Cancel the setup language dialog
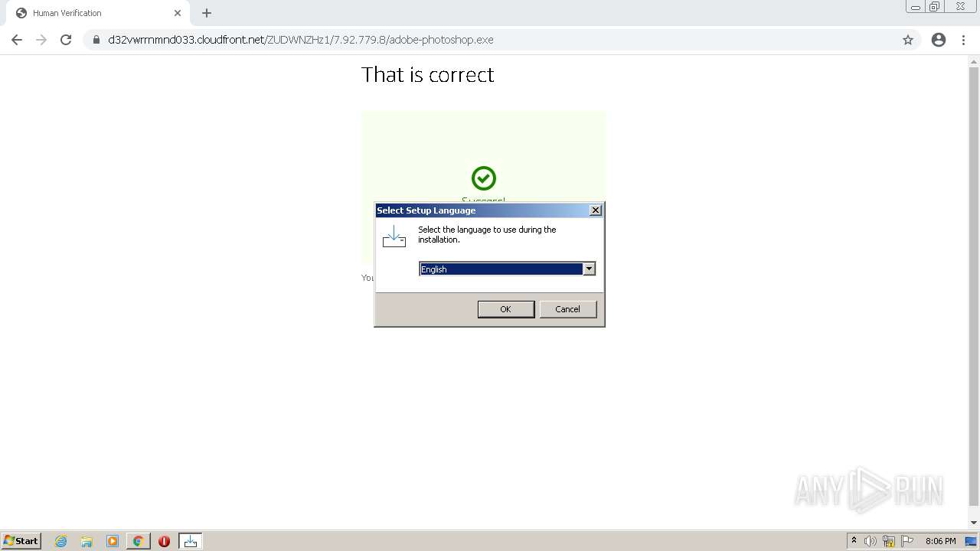This screenshot has height=551, width=980. point(567,309)
